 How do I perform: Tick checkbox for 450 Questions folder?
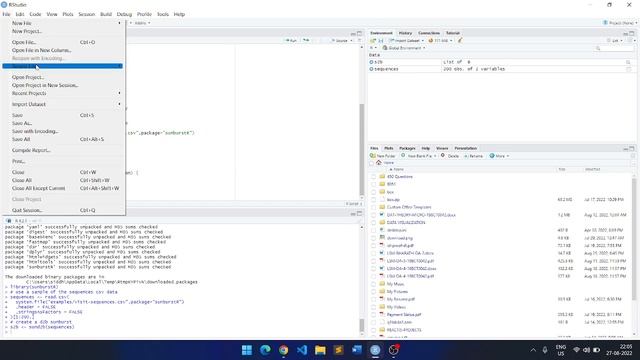373,177
